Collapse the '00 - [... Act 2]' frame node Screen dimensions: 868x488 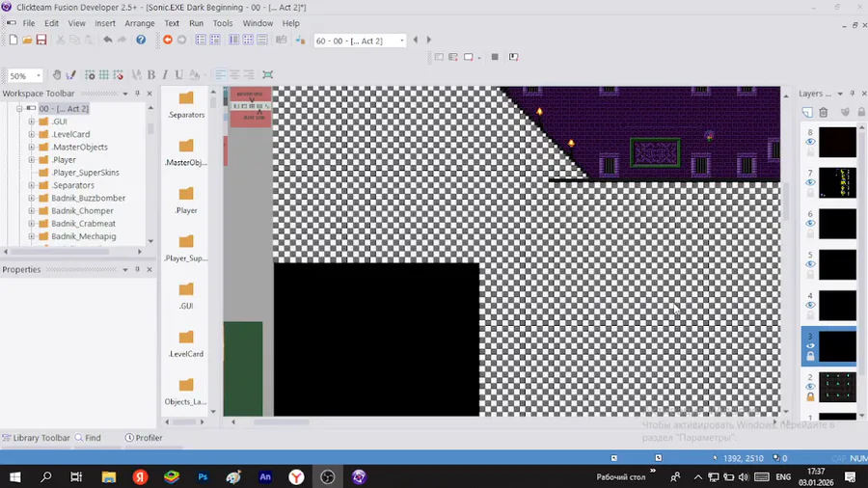pyautogui.click(x=19, y=108)
